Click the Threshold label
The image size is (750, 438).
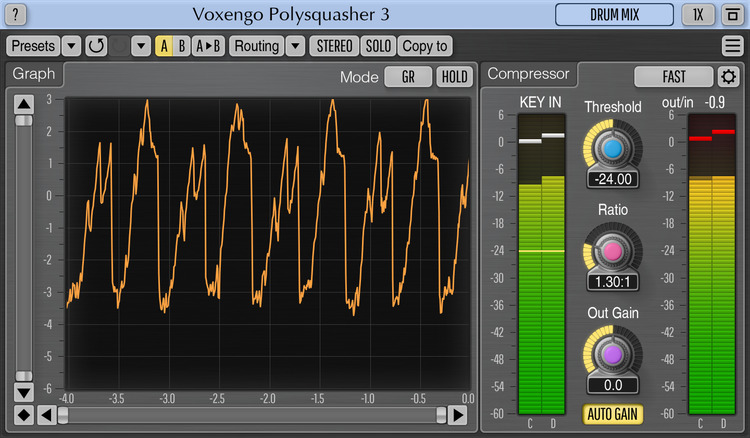click(x=613, y=107)
